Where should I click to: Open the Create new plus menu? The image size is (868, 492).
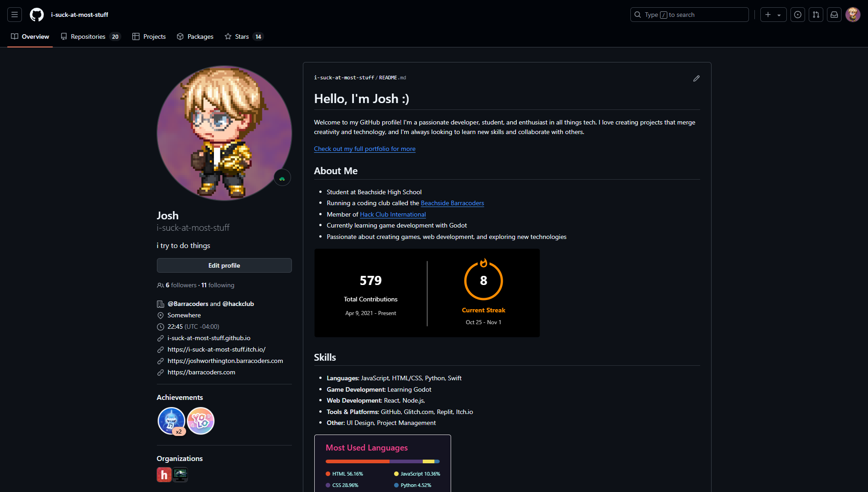point(773,15)
